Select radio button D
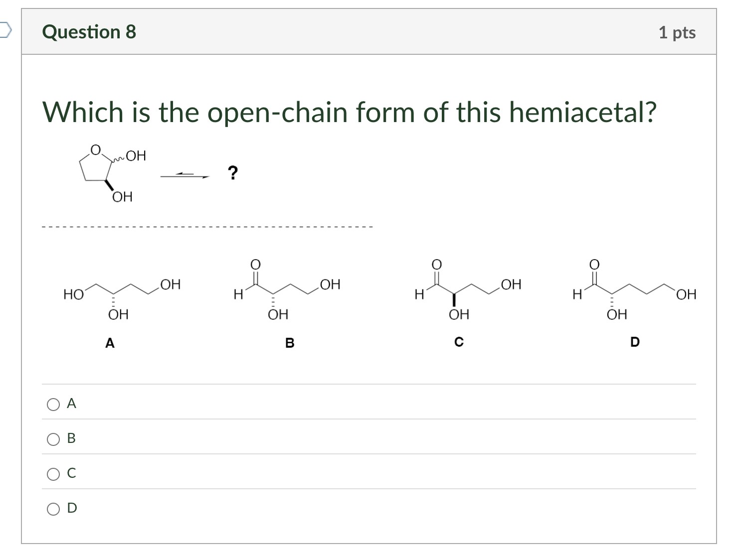Viewport: 735px width, 560px height. tap(53, 509)
